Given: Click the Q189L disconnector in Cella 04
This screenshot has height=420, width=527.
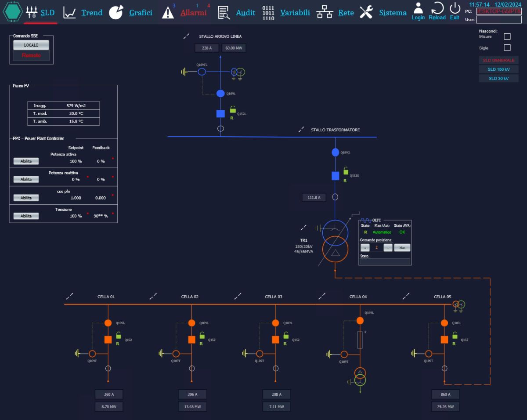Looking at the screenshot, I should 360,321.
